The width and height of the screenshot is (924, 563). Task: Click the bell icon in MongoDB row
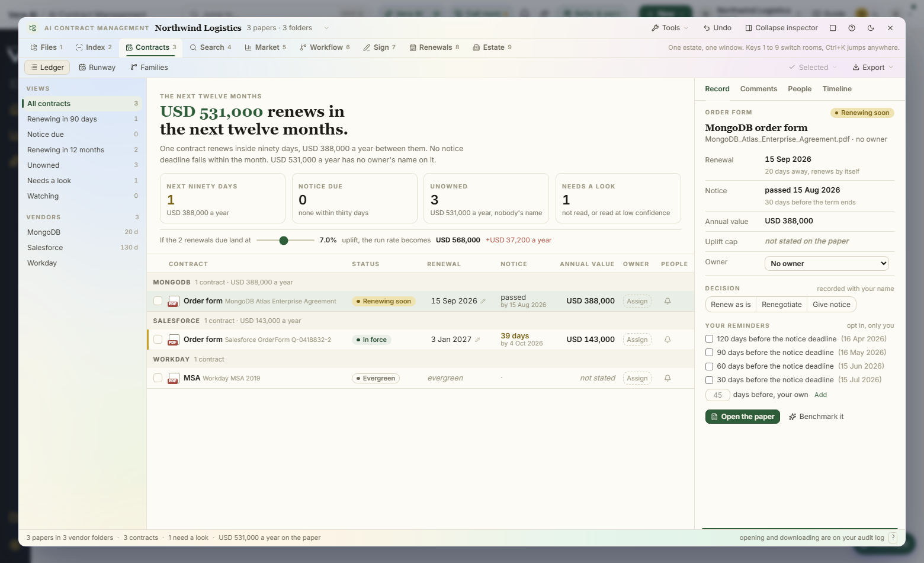pyautogui.click(x=668, y=301)
